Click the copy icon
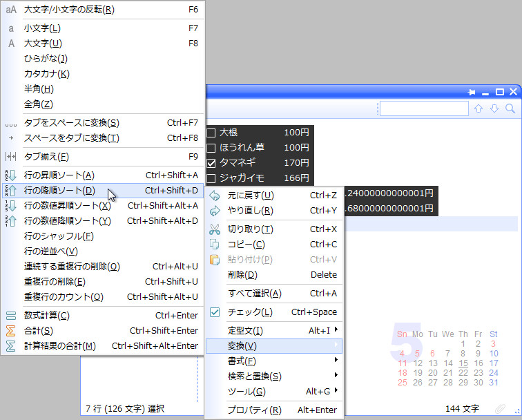 point(215,245)
